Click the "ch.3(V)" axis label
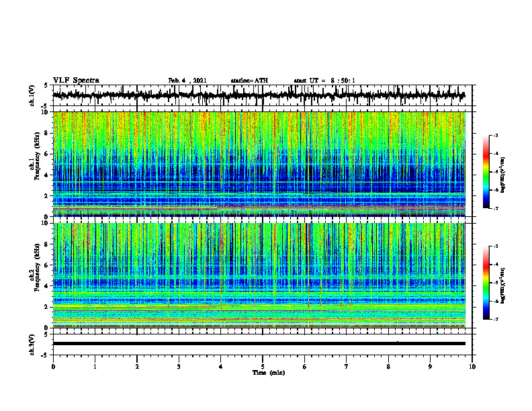 (x=32, y=345)
